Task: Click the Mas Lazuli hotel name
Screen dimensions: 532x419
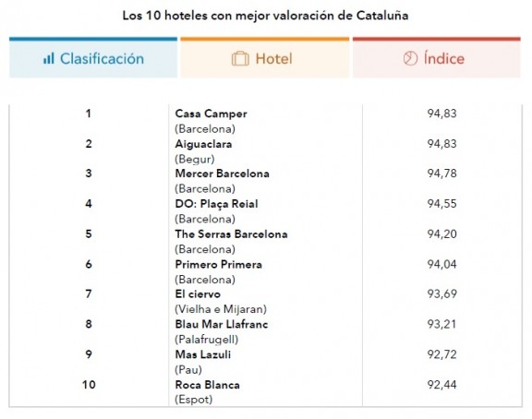Action: (203, 354)
